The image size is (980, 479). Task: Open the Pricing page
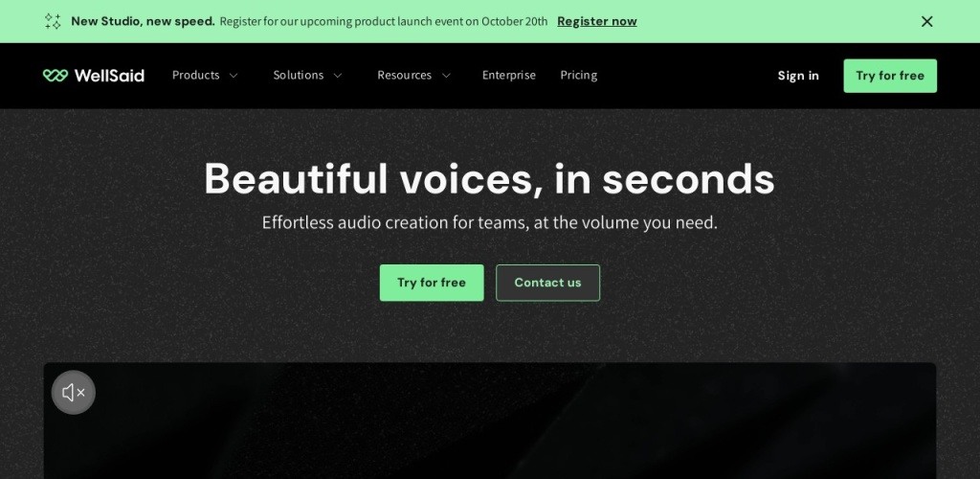(x=578, y=76)
